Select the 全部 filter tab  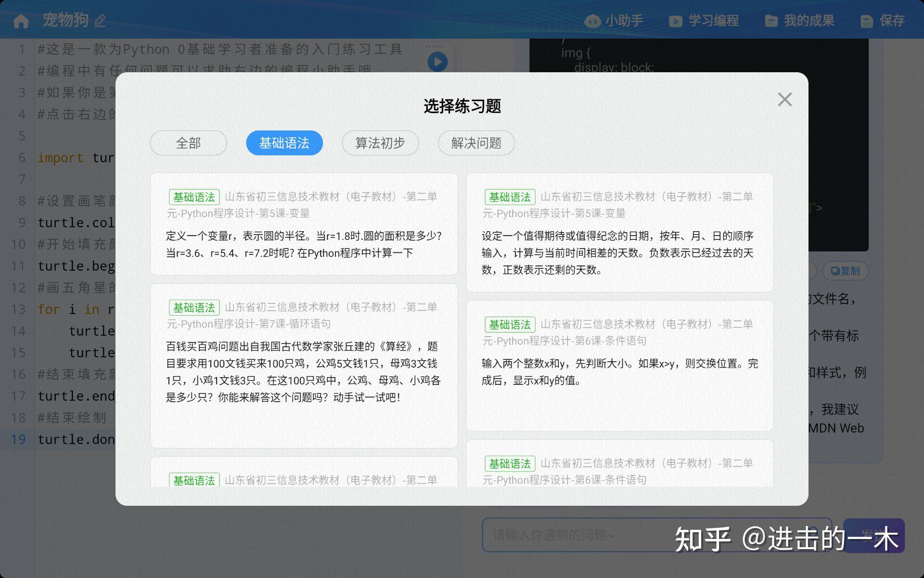coord(188,143)
